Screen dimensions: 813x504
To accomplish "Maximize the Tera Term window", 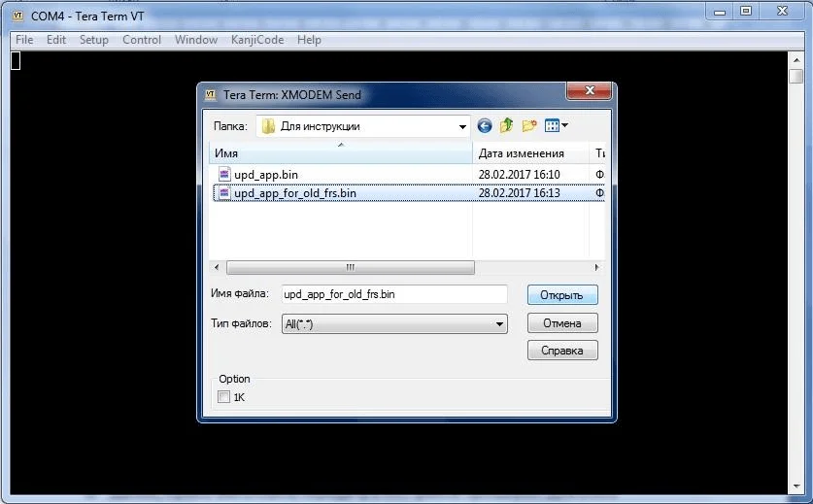I will 746,12.
